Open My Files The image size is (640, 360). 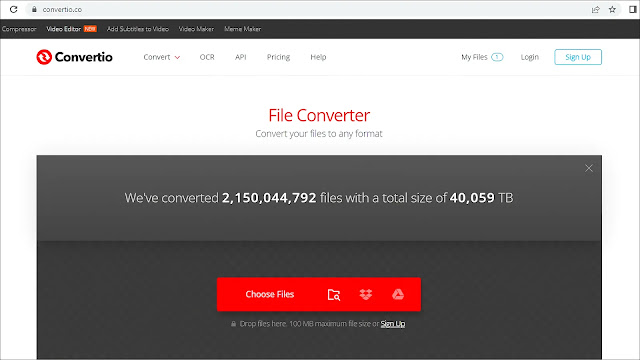pyautogui.click(x=474, y=57)
